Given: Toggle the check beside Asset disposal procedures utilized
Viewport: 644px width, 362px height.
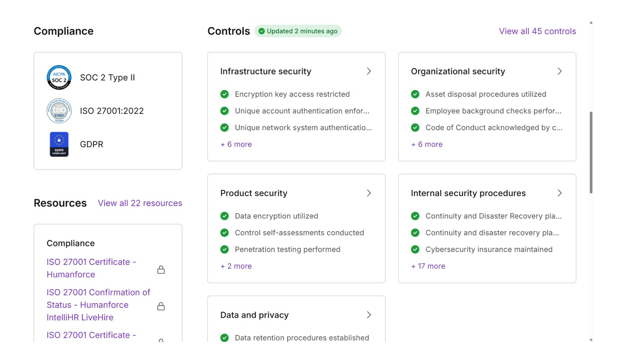Looking at the screenshot, I should [x=415, y=94].
